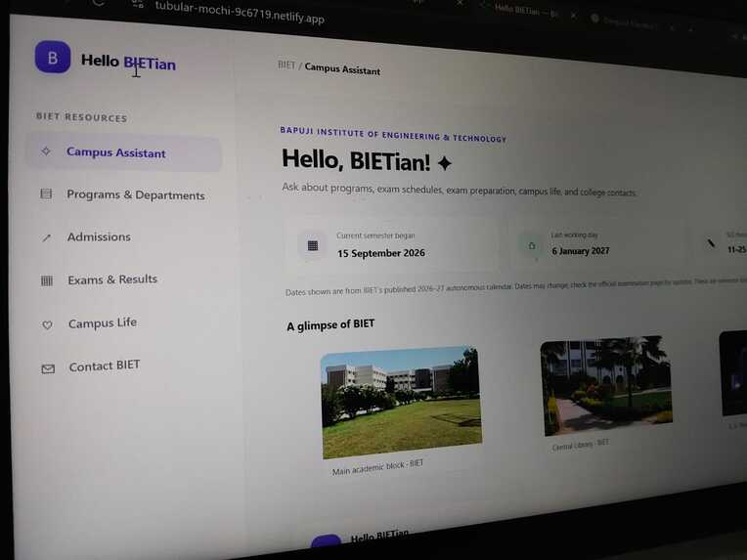The height and width of the screenshot is (560, 747).
Task: Click the Hello BIETian title in the header
Action: [128, 62]
